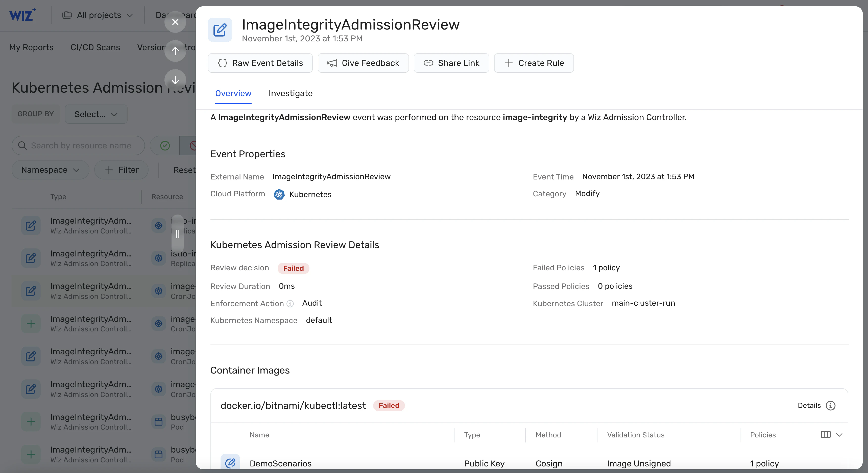Viewport: 868px width, 473px height.
Task: Open the CI/CD Scans tab
Action: tap(95, 47)
